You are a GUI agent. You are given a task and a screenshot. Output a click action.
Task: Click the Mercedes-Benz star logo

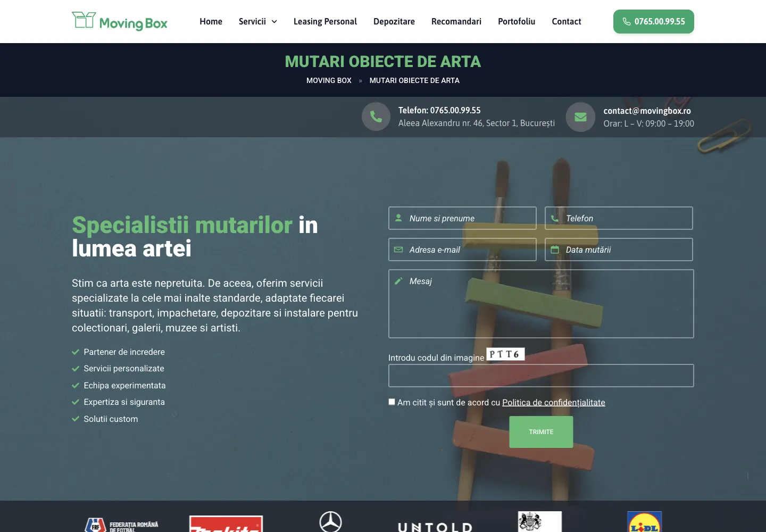click(330, 522)
